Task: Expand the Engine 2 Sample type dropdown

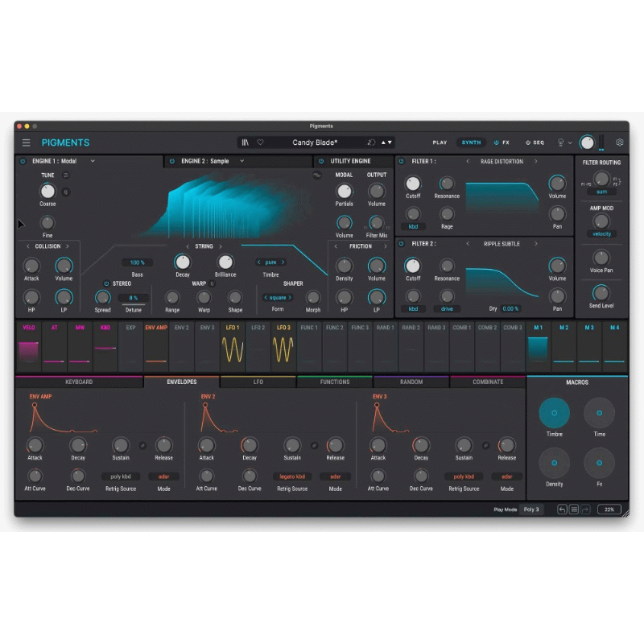Action: tap(242, 161)
